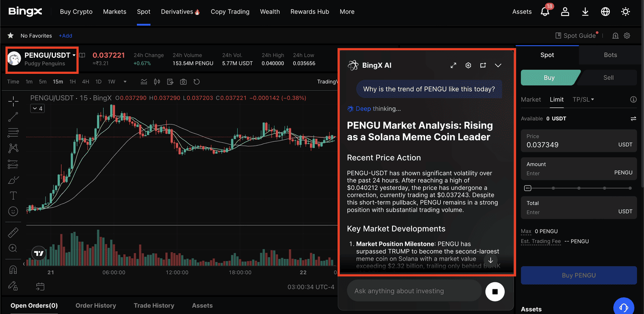The height and width of the screenshot is (314, 644).
Task: Click the customer support headset button
Action: point(624,307)
